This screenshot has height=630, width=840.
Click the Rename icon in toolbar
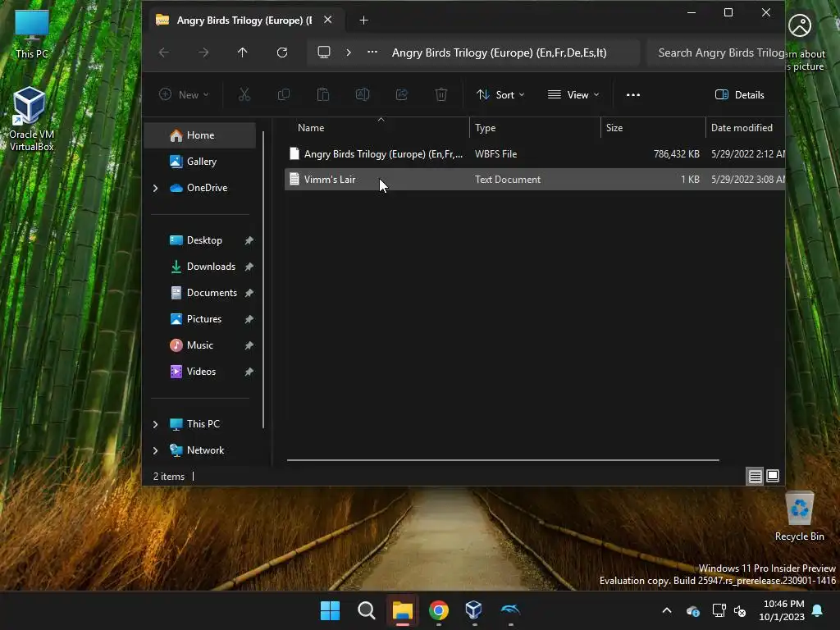click(362, 95)
